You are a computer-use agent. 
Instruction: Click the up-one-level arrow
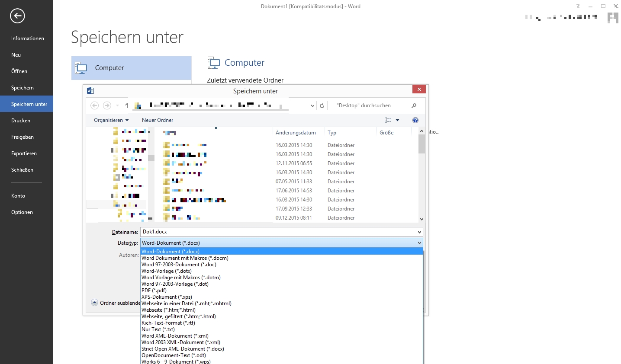pos(127,105)
